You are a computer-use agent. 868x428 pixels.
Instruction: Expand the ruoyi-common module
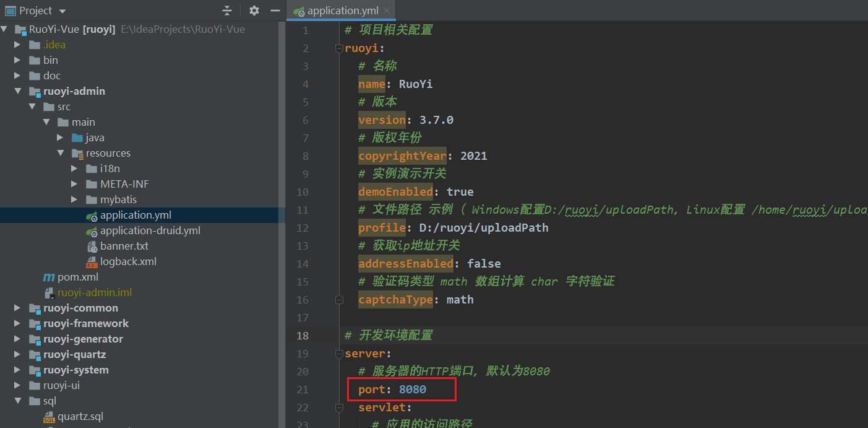click(18, 308)
